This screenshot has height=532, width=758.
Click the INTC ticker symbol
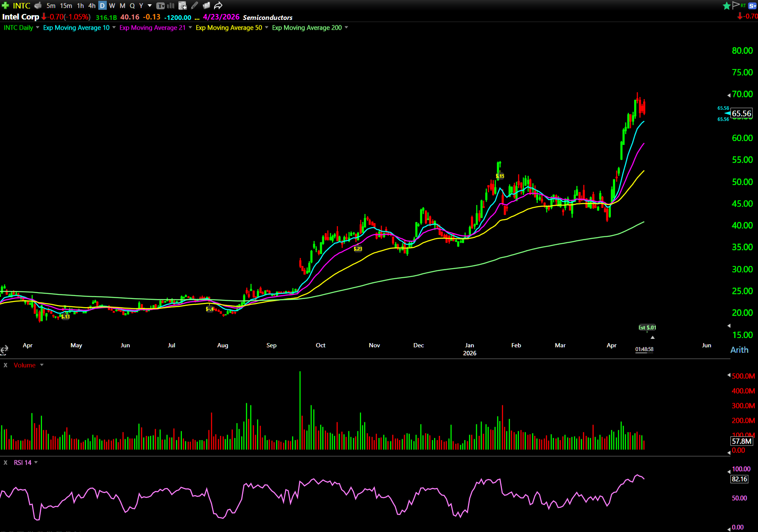coord(22,6)
